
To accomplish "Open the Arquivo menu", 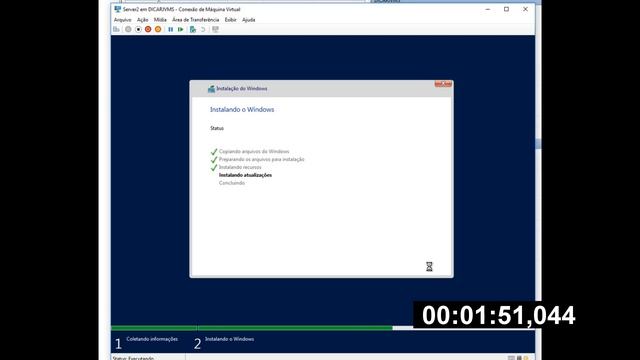I will pyautogui.click(x=122, y=20).
